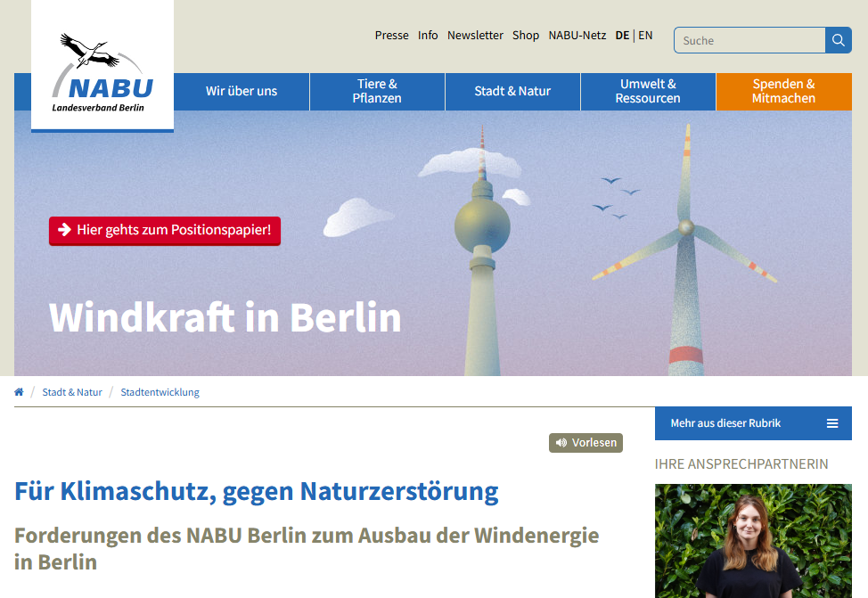The image size is (868, 598).
Task: Open the Presse link
Action: click(x=391, y=36)
